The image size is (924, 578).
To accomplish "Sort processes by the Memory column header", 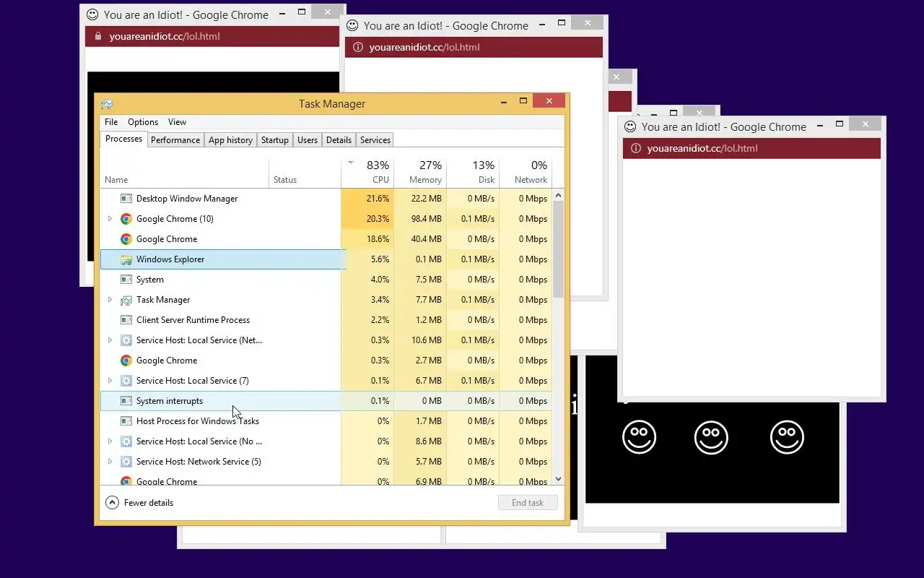I will [x=420, y=172].
